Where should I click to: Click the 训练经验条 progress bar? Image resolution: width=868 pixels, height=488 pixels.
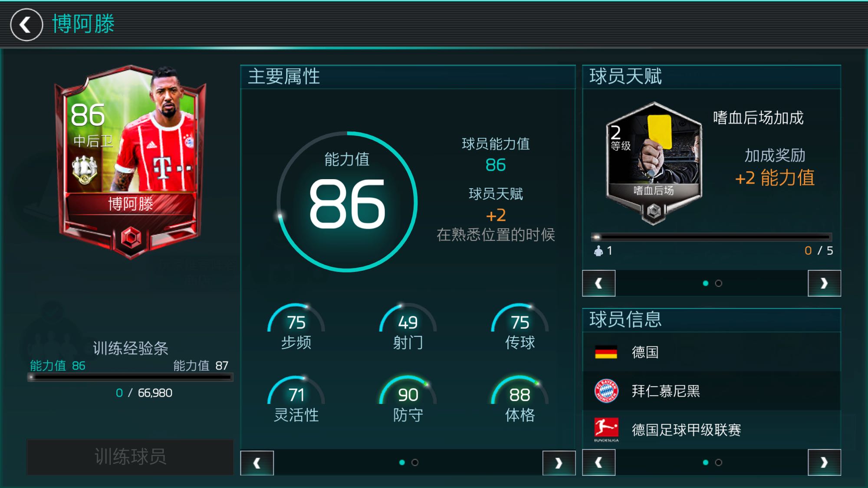pyautogui.click(x=130, y=377)
